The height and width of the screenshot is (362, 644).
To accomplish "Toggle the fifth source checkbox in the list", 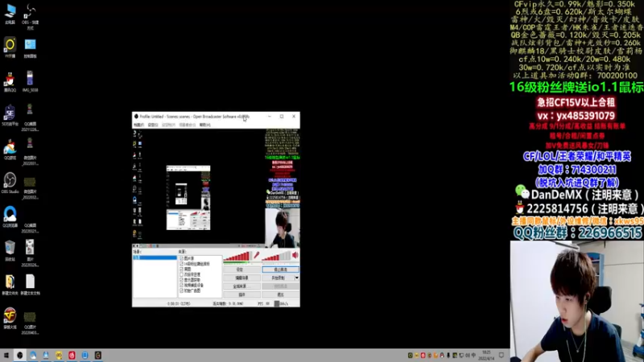I will (x=181, y=280).
